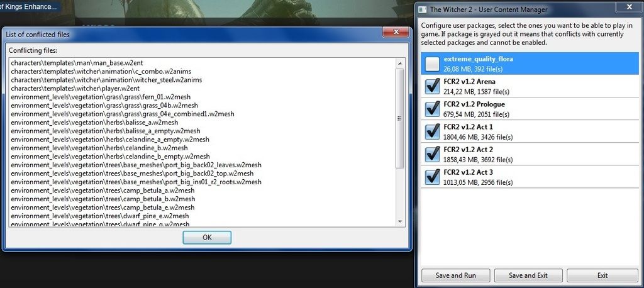Viewport: 644px width, 288px height.
Task: Select the balisse_a.w2mesh file line
Action: coord(94,123)
